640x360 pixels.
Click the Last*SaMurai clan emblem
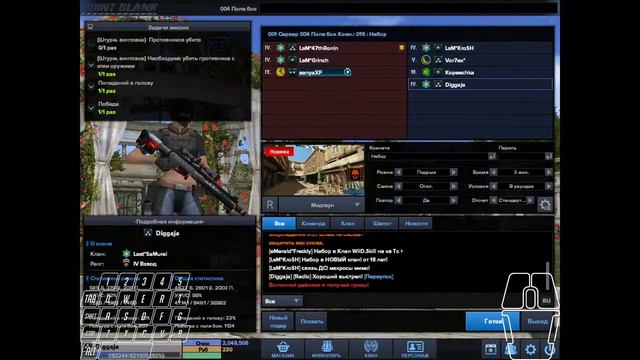click(x=127, y=253)
